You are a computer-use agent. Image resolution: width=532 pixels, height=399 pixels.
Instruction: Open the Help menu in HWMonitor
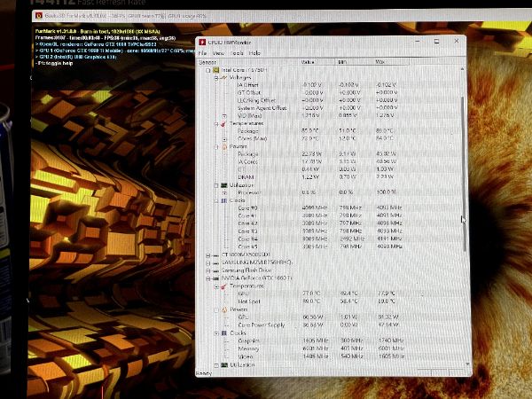click(x=254, y=53)
